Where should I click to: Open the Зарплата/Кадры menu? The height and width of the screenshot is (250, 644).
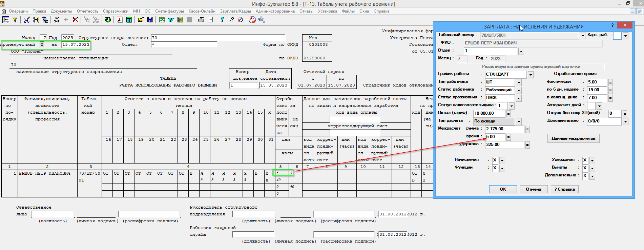coord(235,11)
